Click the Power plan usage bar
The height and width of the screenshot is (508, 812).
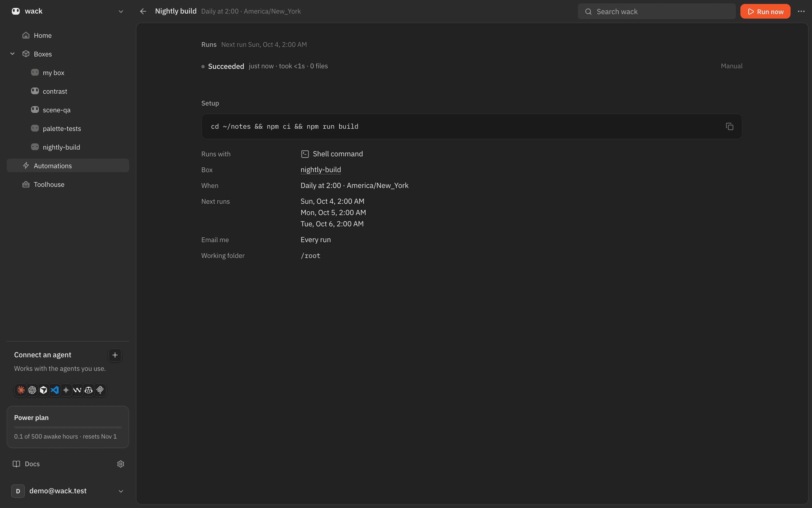pyautogui.click(x=68, y=427)
